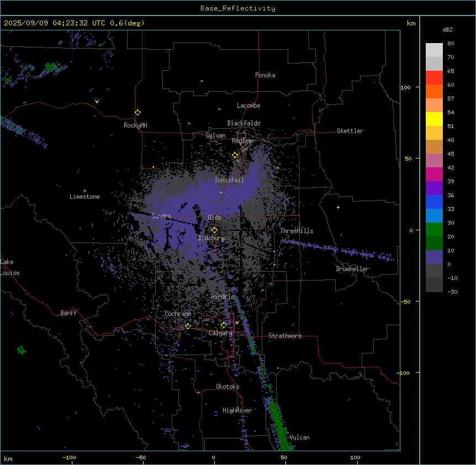This screenshot has width=476, height=465.
Task: Click the yellow diamond marker near RockyMH
Action: 138,113
